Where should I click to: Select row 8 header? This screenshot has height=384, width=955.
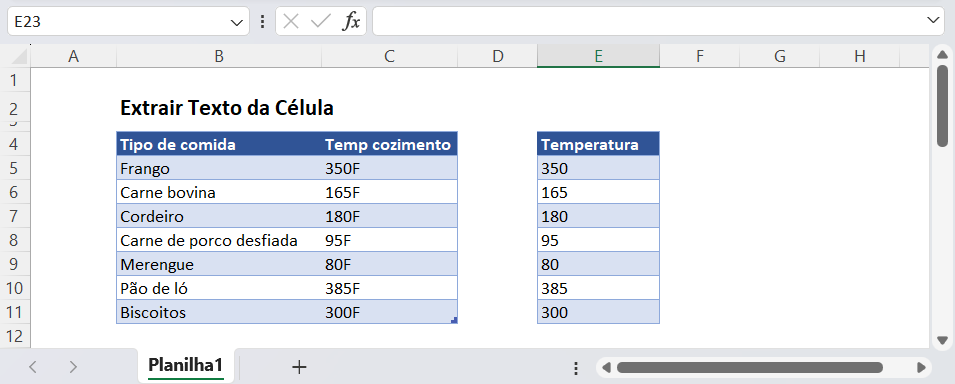(x=15, y=240)
